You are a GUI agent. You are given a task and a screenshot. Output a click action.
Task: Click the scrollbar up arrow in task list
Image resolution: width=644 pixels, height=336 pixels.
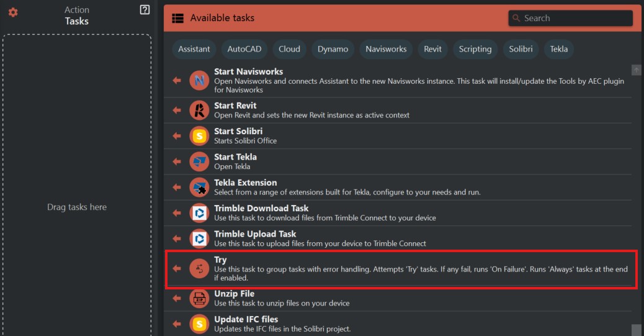636,70
